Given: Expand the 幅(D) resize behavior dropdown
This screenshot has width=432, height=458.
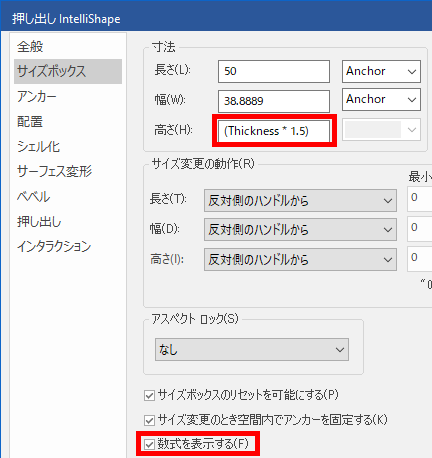Looking at the screenshot, I should click(300, 229).
